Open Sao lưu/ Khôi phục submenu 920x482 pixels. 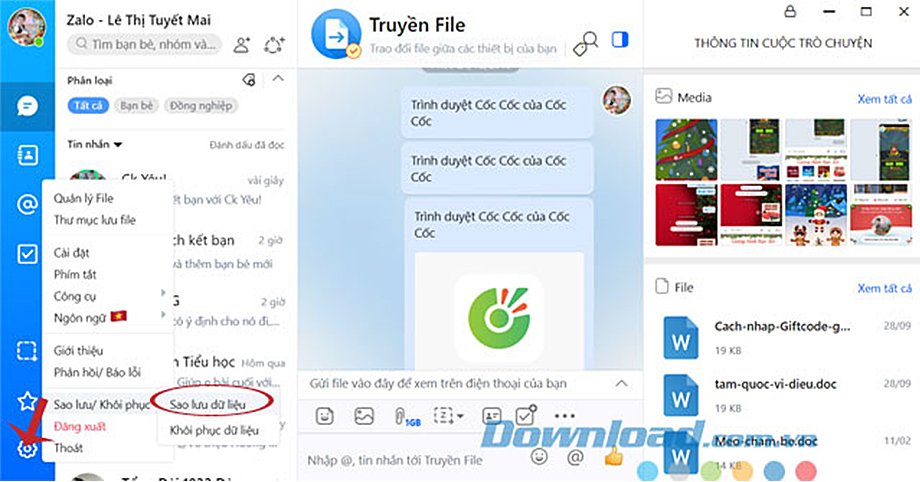tap(102, 405)
